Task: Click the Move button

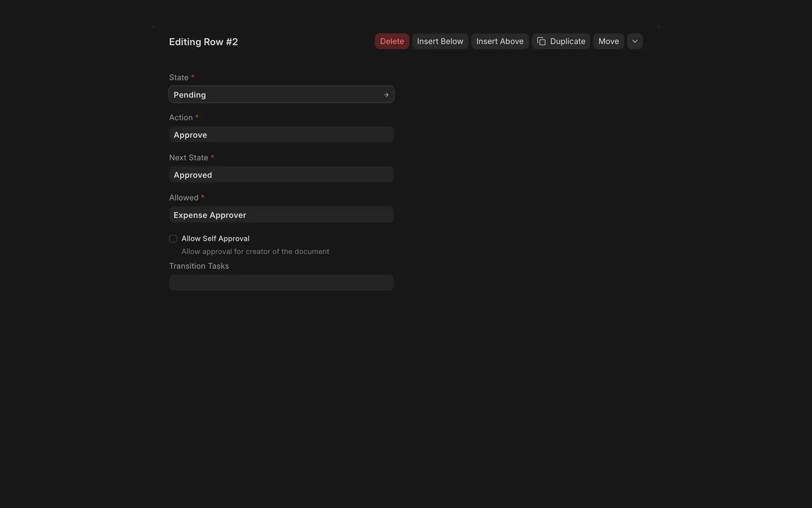Action: (608, 41)
